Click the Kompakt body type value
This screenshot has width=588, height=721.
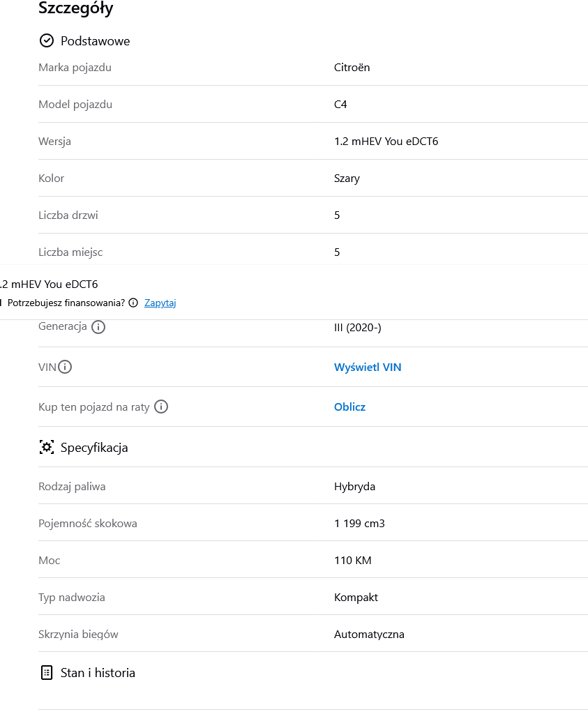coord(356,598)
